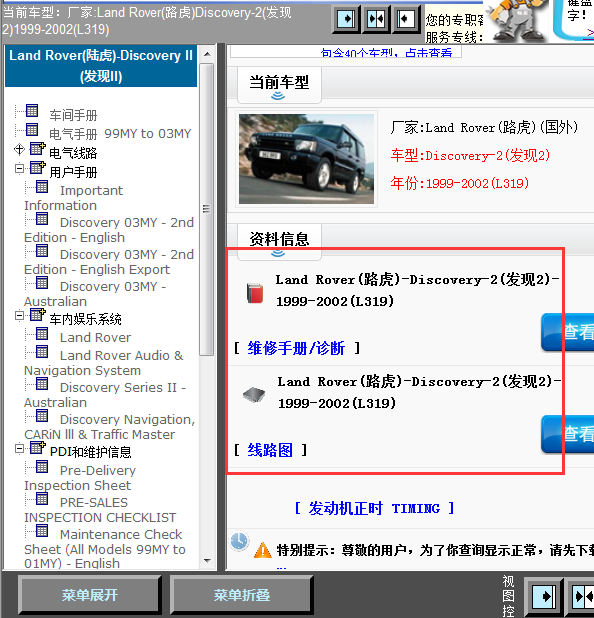Open the gray chip wiring diagram icon

pyautogui.click(x=254, y=395)
